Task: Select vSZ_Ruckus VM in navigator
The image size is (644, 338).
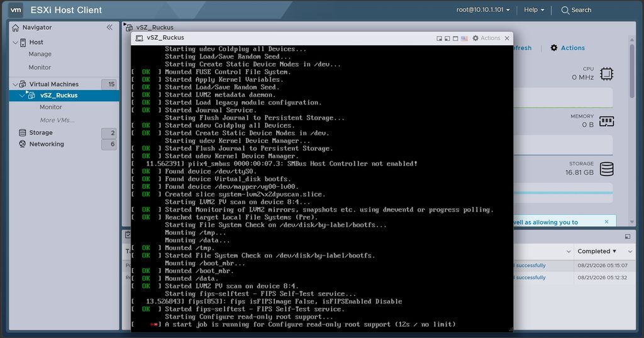Action: (58, 95)
